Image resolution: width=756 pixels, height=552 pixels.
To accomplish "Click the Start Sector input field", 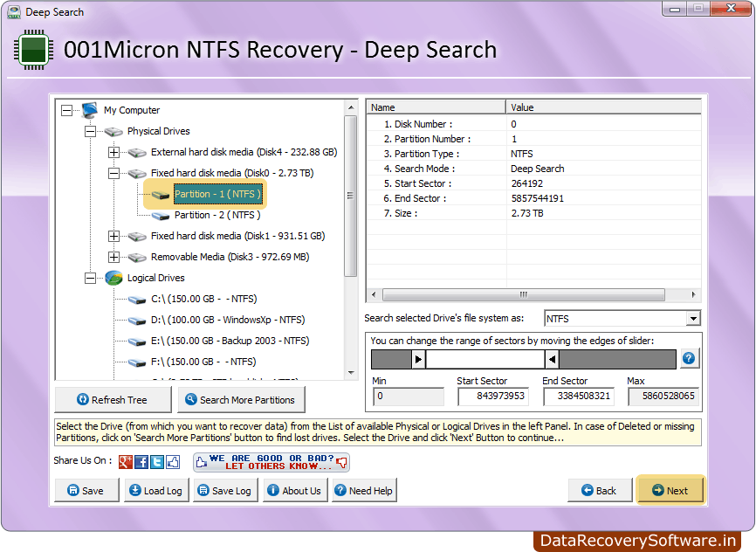I will tap(492, 397).
